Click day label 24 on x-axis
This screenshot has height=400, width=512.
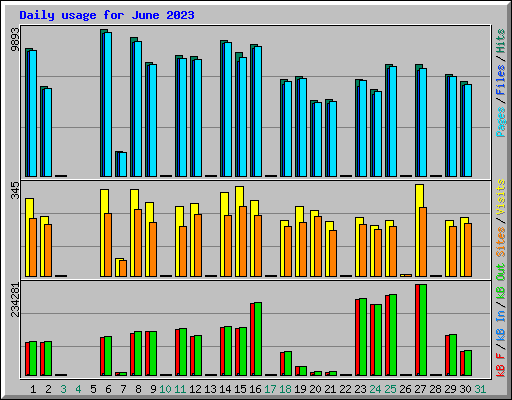tap(375, 389)
